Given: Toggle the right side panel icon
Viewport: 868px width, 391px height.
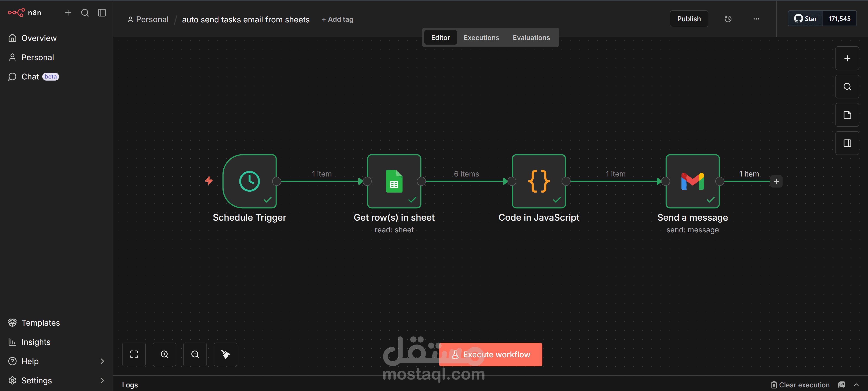Looking at the screenshot, I should (x=847, y=143).
